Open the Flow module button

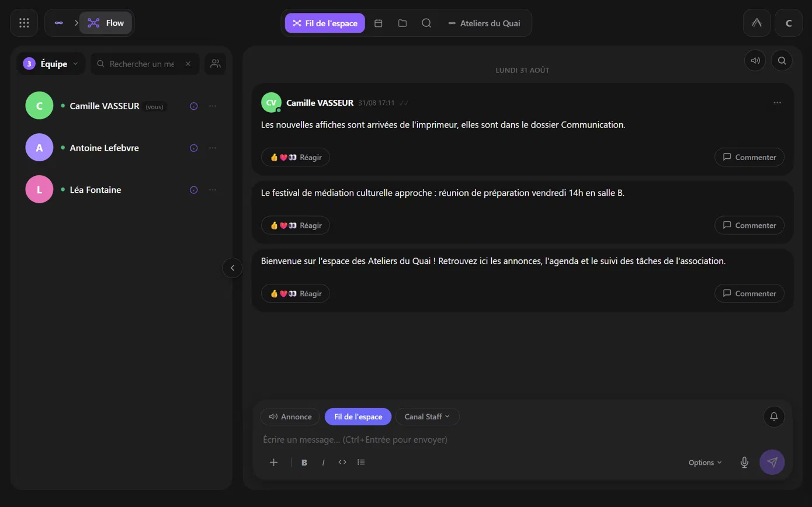[106, 23]
